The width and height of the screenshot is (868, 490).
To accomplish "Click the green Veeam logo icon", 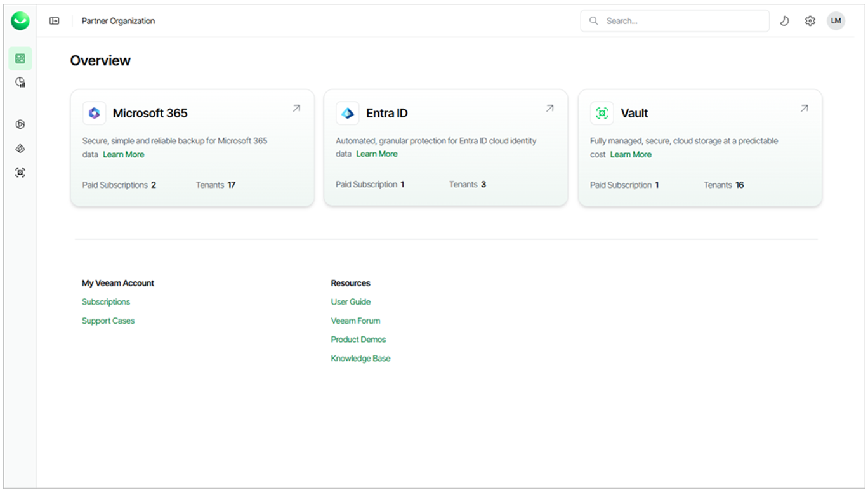I will pos(20,21).
